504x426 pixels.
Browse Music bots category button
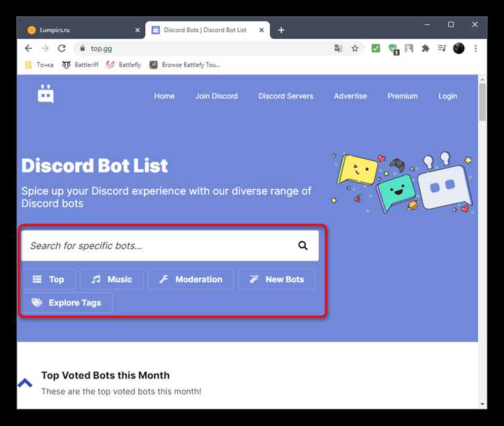[112, 279]
